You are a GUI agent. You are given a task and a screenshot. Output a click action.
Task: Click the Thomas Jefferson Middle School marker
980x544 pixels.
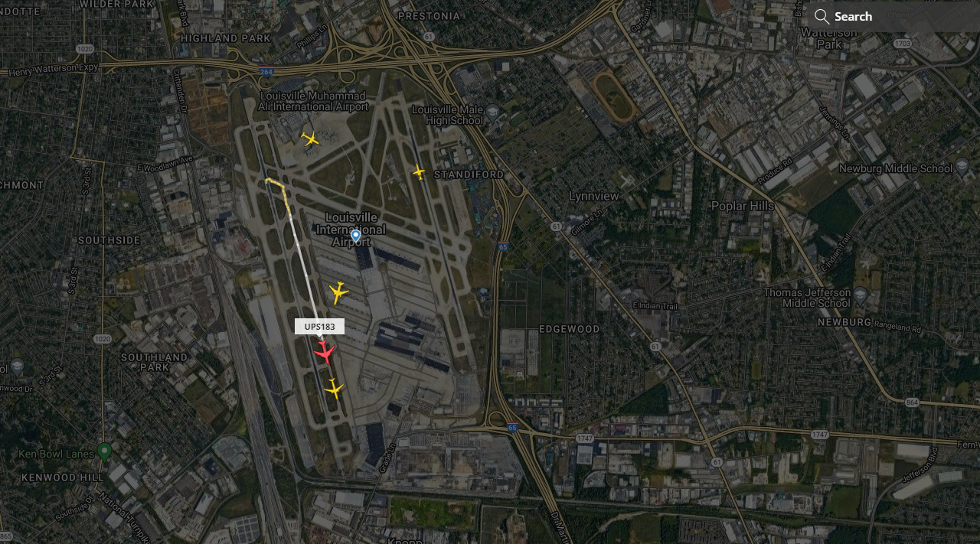860,295
